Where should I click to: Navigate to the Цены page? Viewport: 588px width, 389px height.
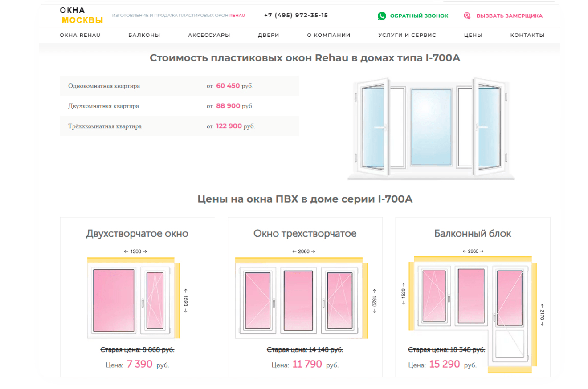pos(473,35)
